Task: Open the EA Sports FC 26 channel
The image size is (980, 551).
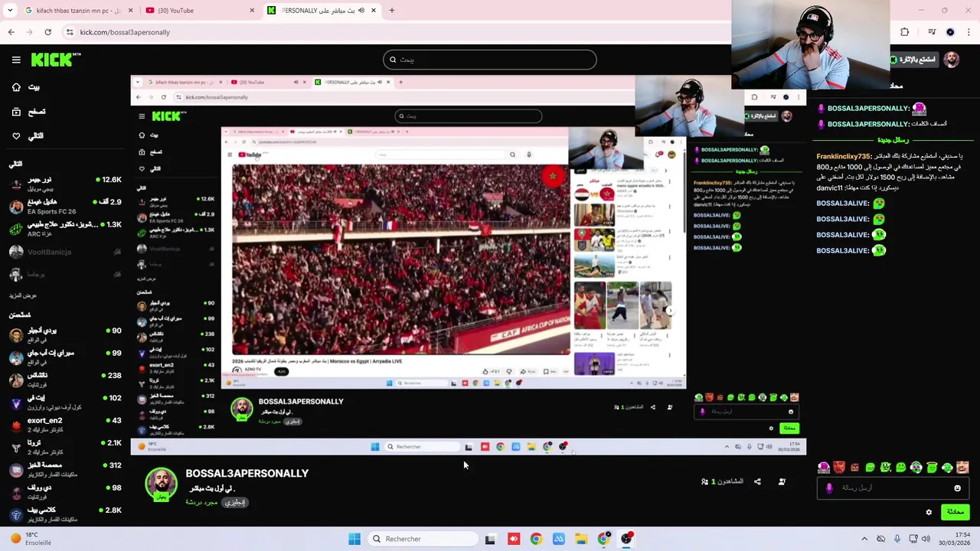Action: point(65,206)
